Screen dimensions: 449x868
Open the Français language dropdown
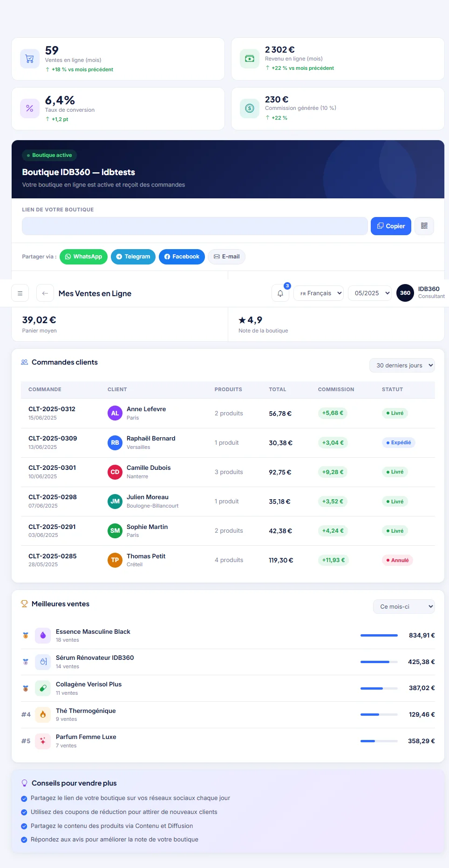[319, 293]
